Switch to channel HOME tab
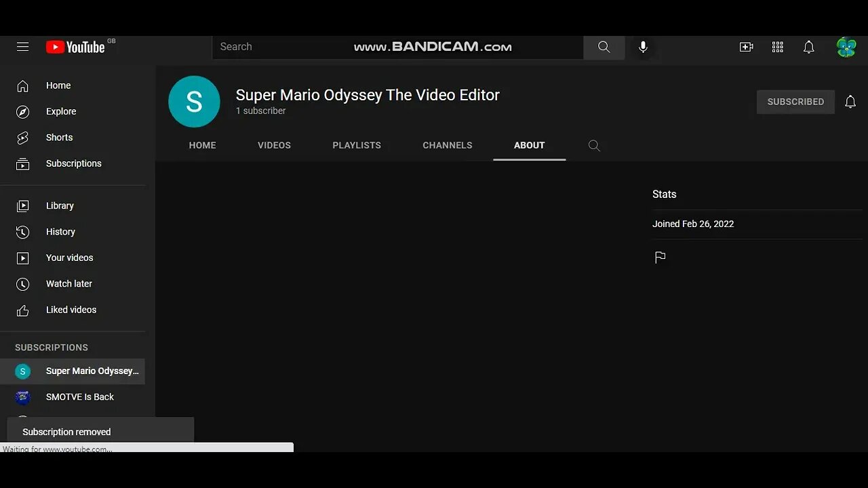 [202, 145]
